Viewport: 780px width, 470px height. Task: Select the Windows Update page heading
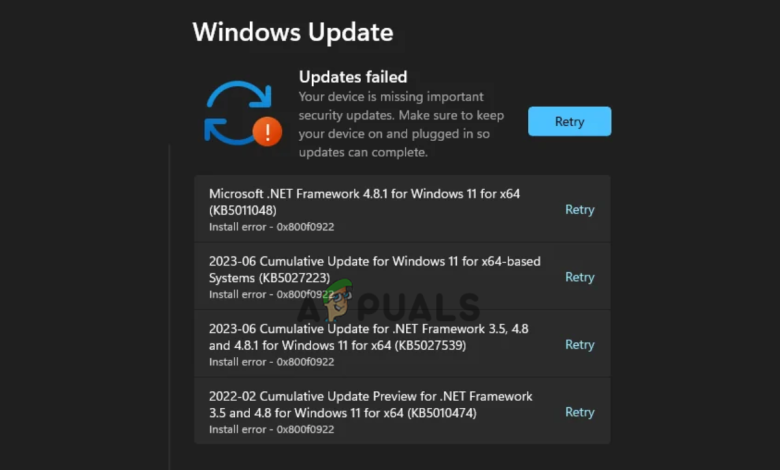pyautogui.click(x=293, y=32)
